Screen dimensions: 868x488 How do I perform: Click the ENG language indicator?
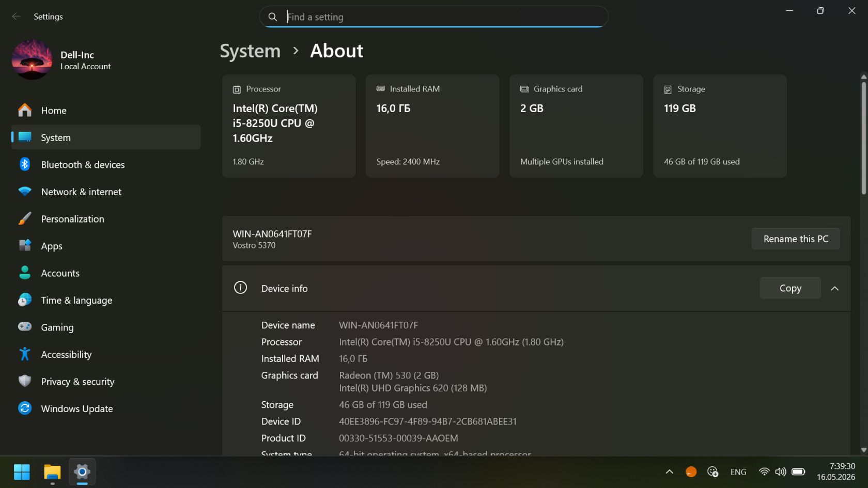point(738,472)
